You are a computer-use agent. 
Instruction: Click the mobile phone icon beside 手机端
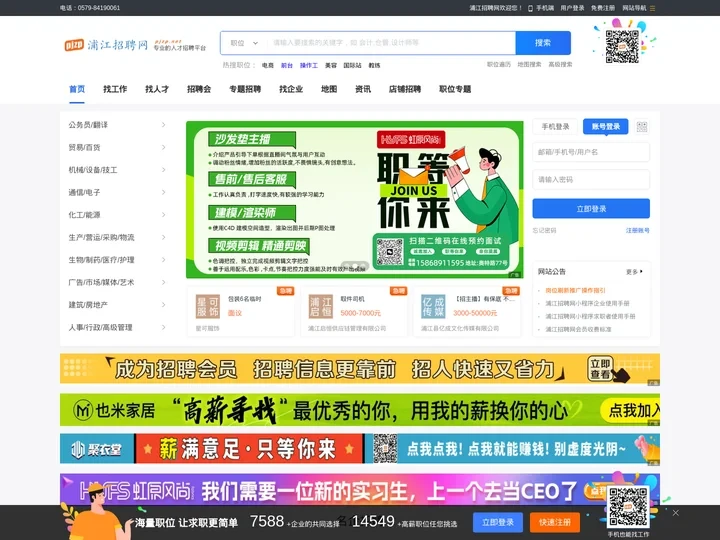530,8
